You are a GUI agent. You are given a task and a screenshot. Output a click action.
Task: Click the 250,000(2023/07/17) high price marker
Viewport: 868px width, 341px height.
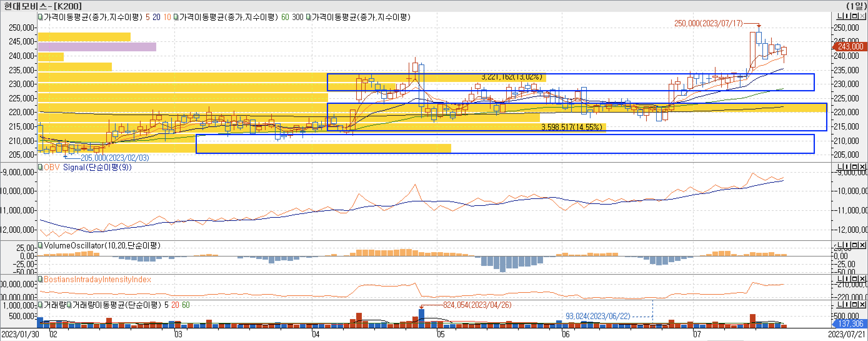click(708, 23)
